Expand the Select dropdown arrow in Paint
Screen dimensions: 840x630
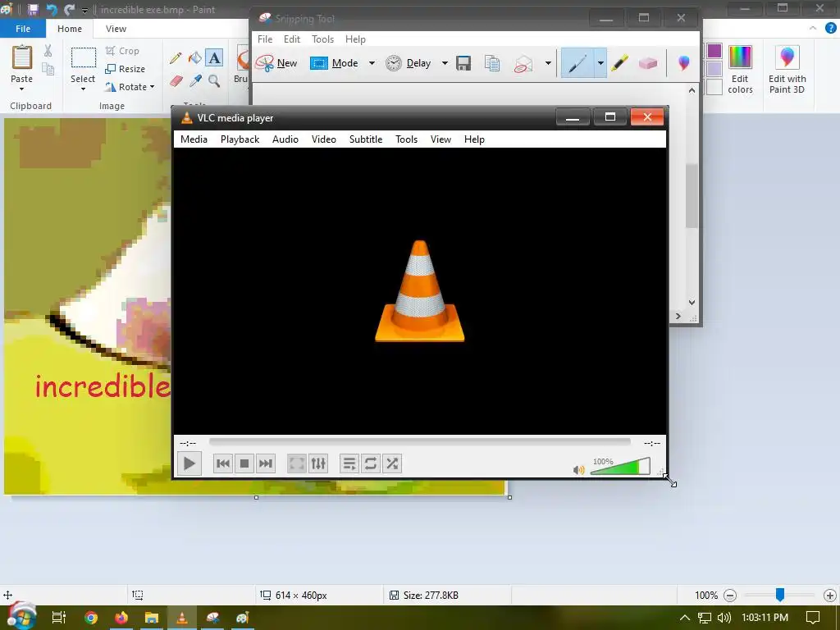click(83, 89)
